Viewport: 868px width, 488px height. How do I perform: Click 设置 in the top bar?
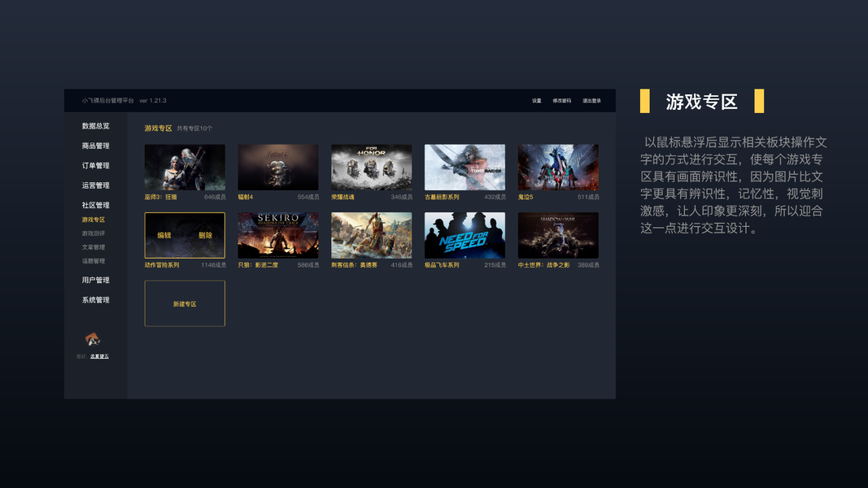pyautogui.click(x=537, y=101)
